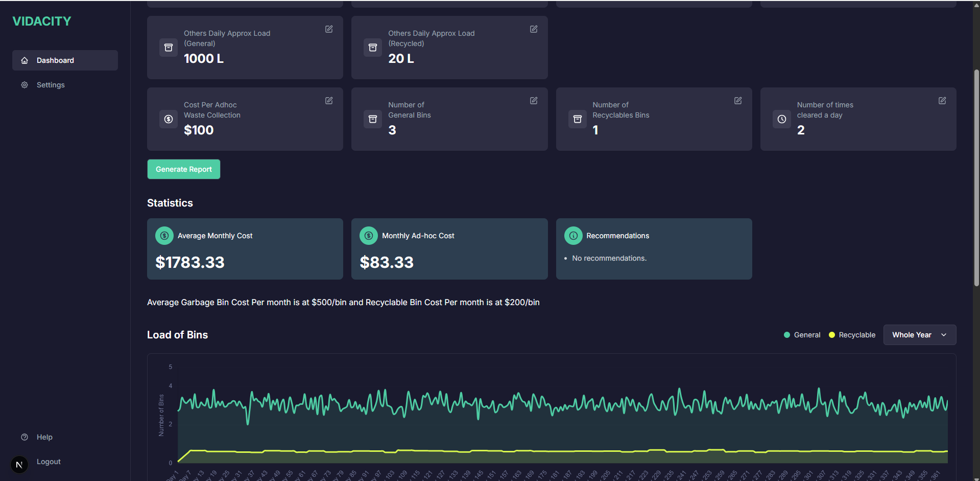This screenshot has width=980, height=481.
Task: Click the Average Monthly Cost dollar icon
Action: click(x=164, y=236)
